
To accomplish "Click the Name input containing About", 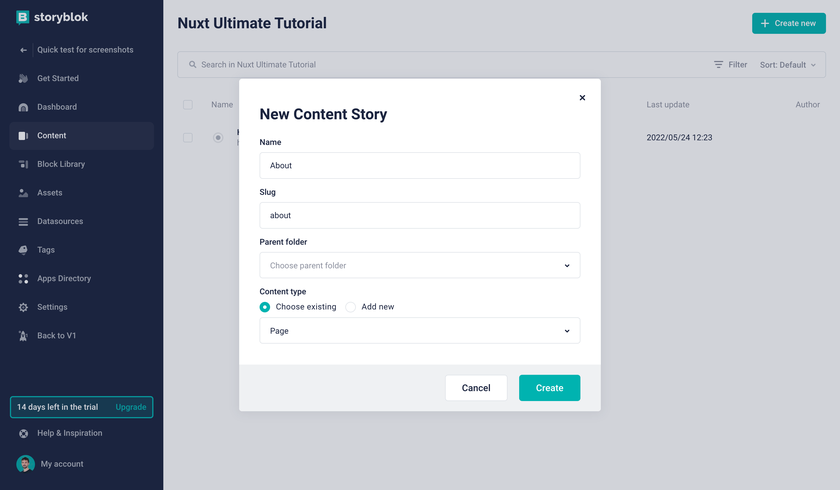I will (419, 165).
